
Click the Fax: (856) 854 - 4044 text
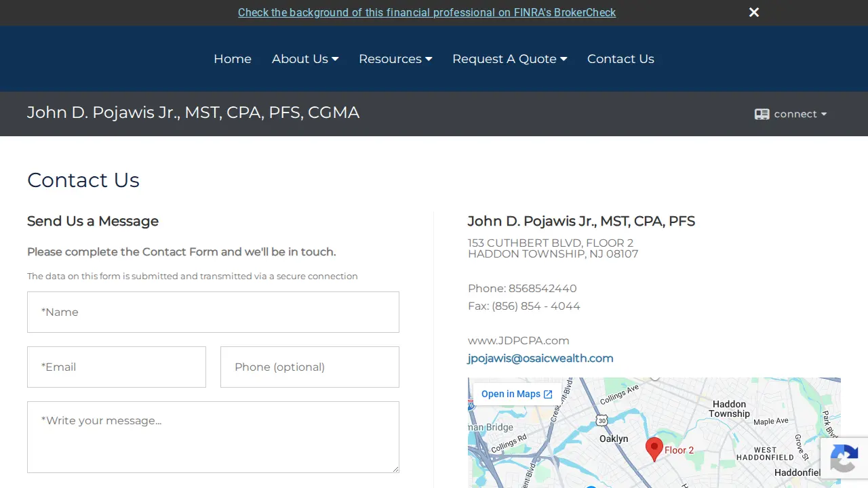[524, 306]
